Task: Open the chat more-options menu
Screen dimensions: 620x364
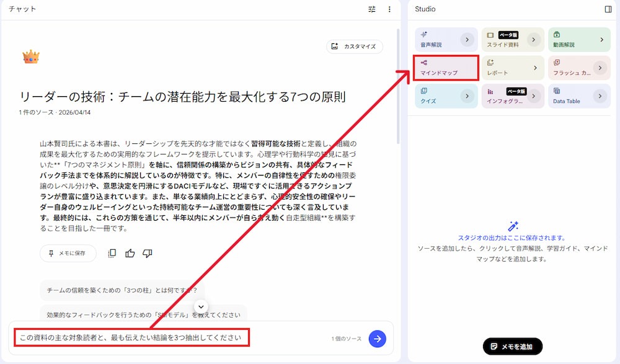Action: [389, 9]
